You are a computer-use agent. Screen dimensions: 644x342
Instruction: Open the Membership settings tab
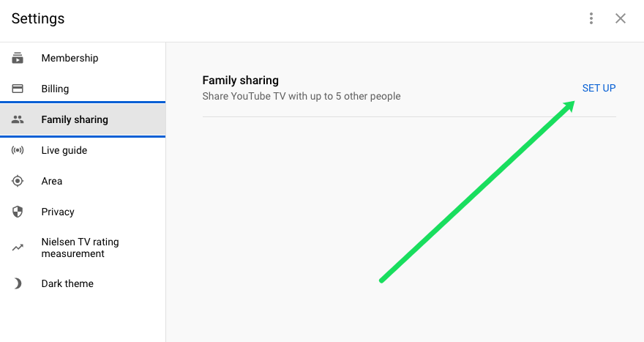click(x=70, y=58)
